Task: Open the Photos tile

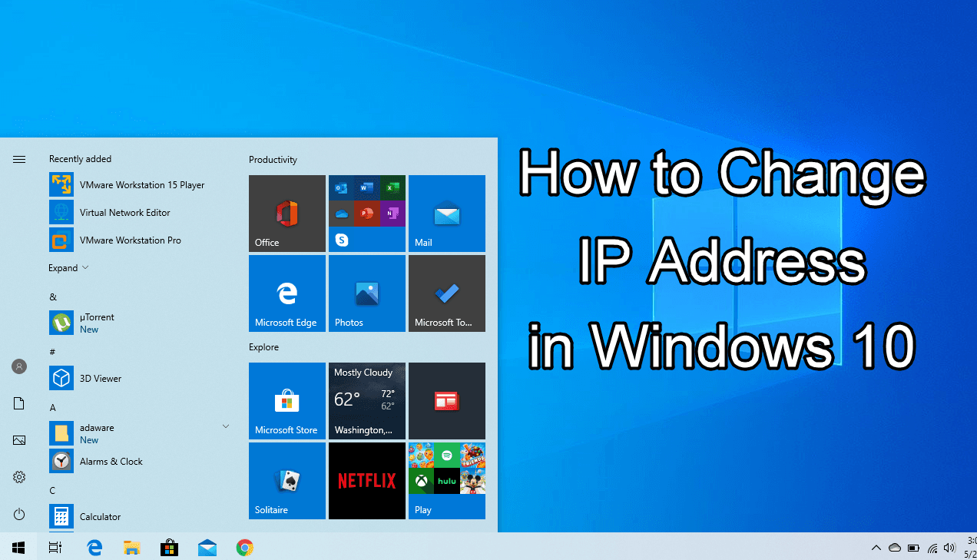Action: [366, 293]
